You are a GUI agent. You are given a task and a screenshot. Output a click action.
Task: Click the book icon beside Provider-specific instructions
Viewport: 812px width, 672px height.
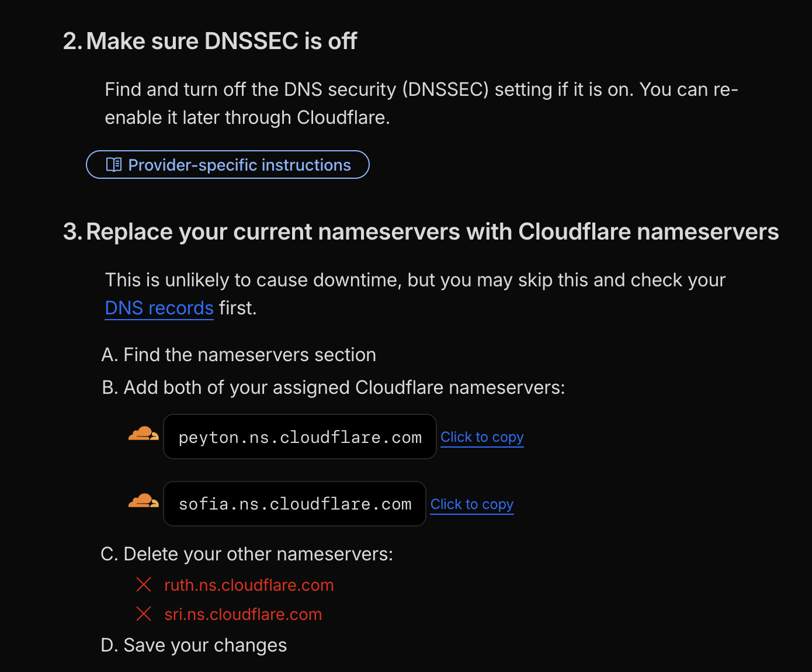pos(113,165)
